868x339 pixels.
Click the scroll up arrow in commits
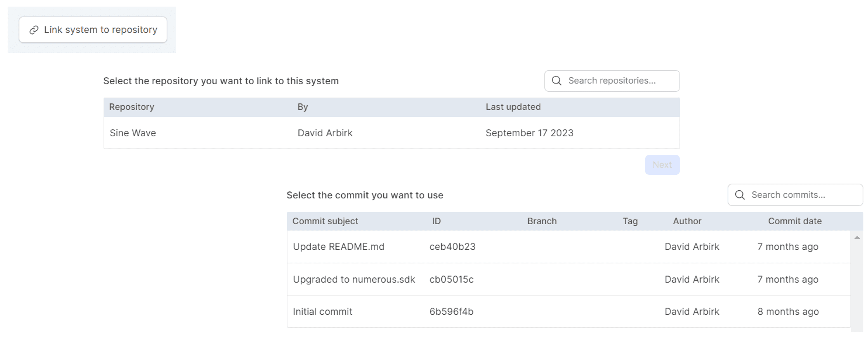tap(857, 237)
